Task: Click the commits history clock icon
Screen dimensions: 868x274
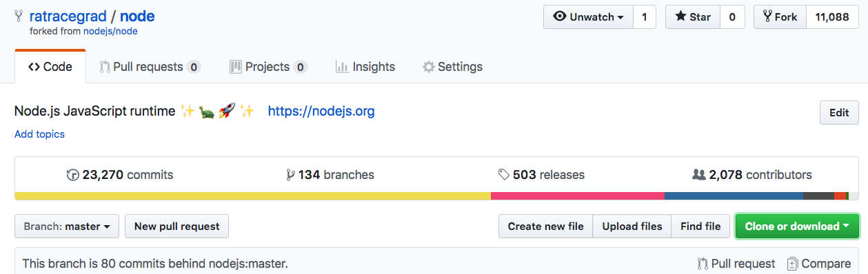Action: click(x=73, y=175)
